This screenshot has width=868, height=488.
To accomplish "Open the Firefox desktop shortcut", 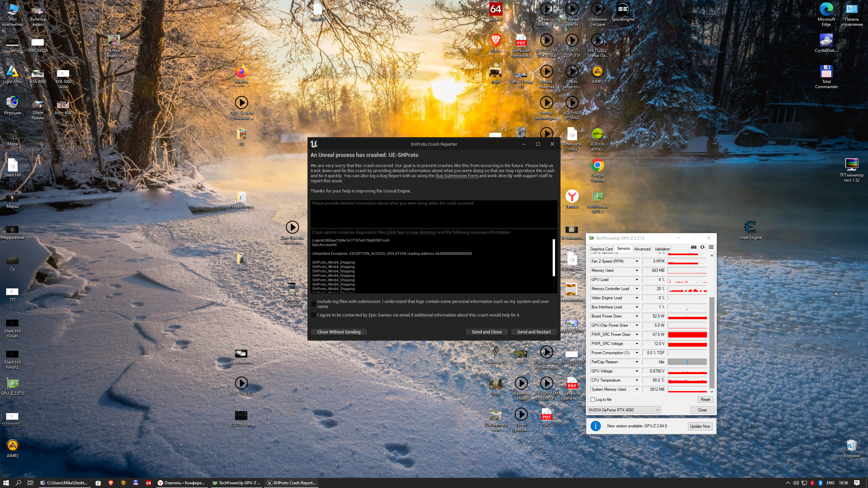I will (x=241, y=72).
